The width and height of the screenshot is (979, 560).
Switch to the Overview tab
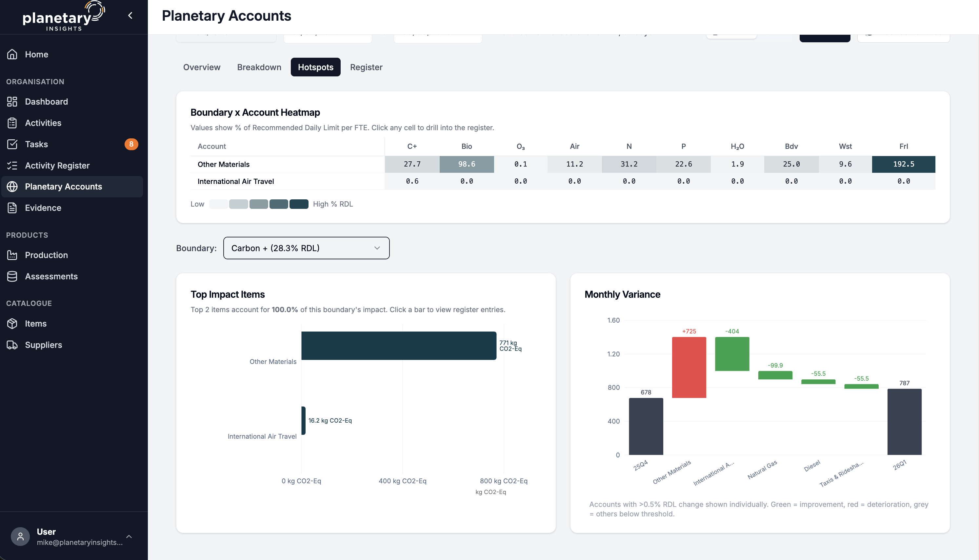(x=202, y=67)
